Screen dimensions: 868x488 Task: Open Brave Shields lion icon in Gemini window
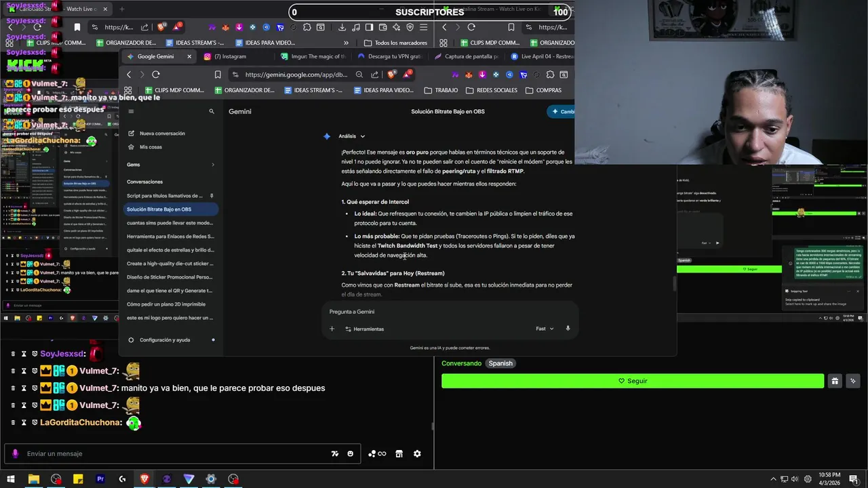391,75
